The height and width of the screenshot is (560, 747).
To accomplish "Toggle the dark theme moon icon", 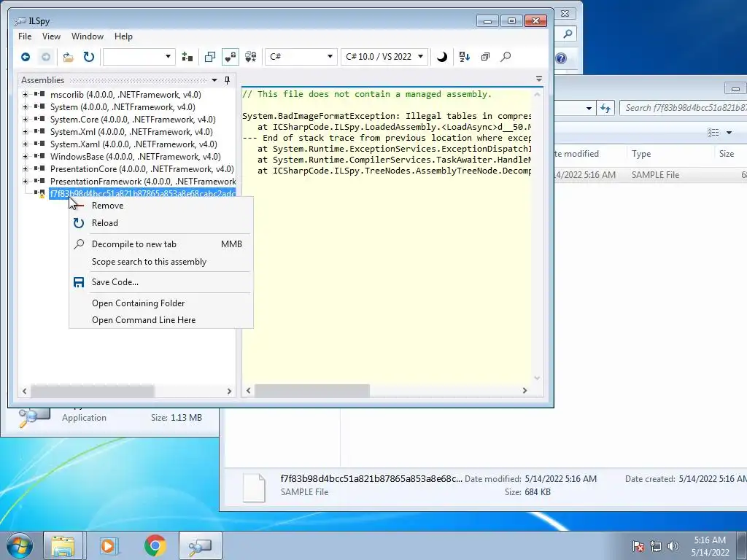I will click(442, 57).
